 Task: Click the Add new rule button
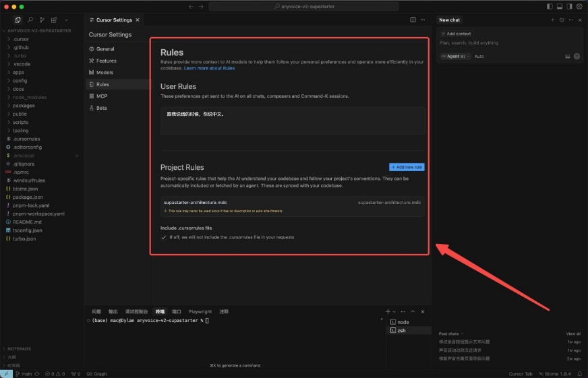[407, 167]
